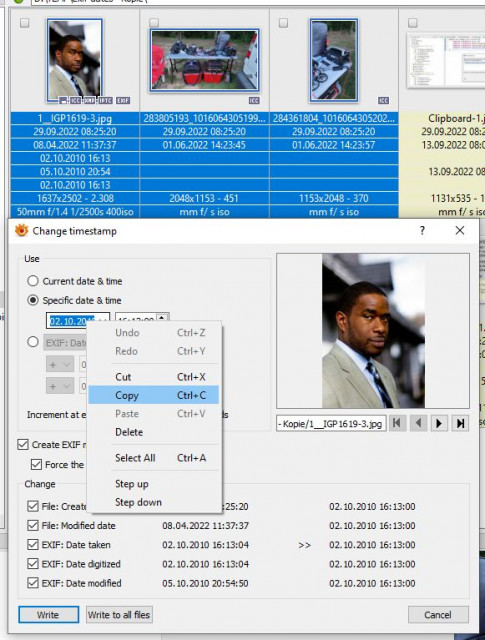Click the 01.06.2022 14:23:45 date text
Screen dimensions: 485x640
[204, 145]
